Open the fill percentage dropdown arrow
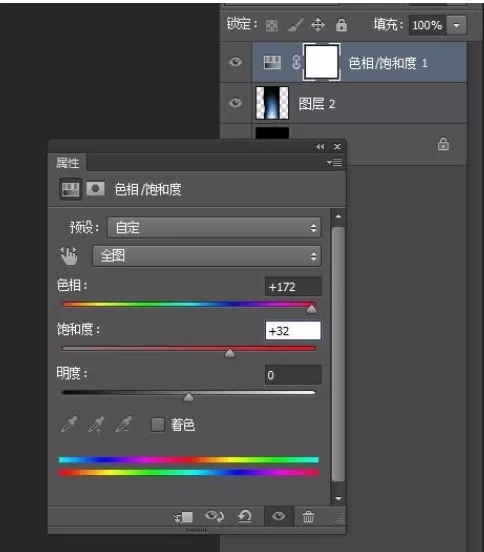The image size is (484, 552). [457, 25]
